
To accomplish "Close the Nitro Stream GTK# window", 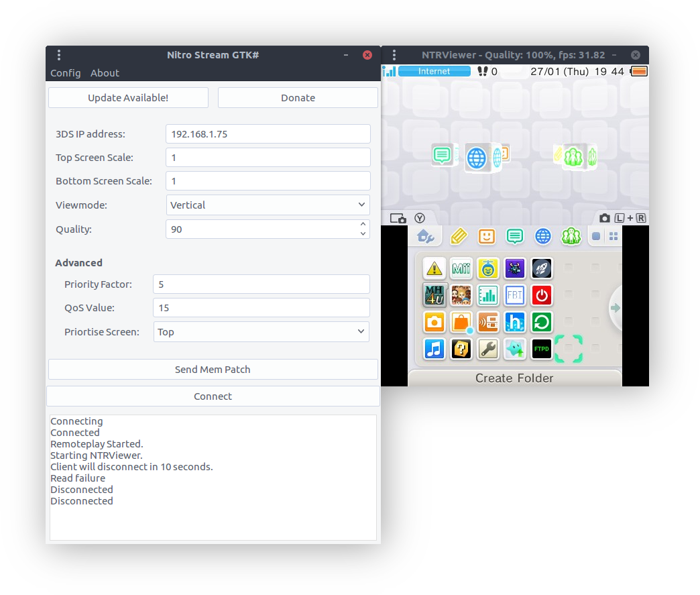I will [x=367, y=55].
